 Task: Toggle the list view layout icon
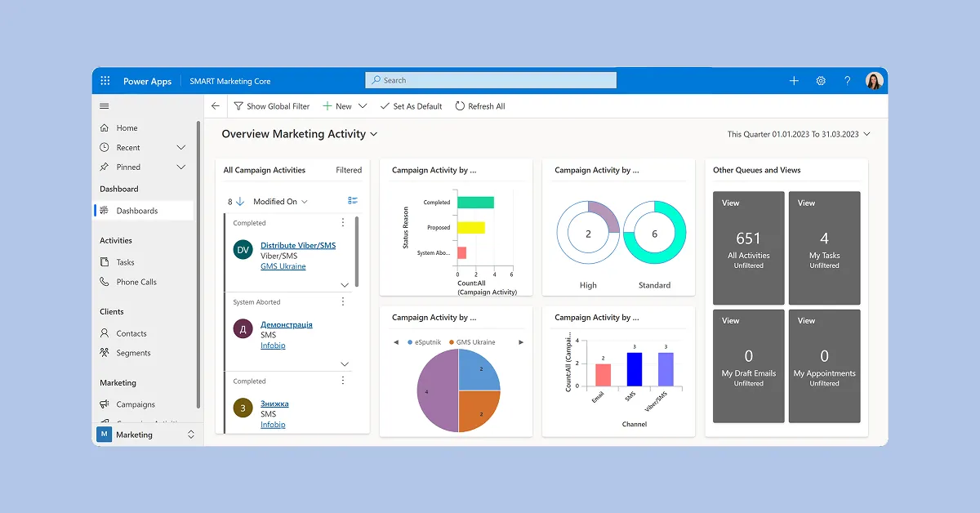353,201
